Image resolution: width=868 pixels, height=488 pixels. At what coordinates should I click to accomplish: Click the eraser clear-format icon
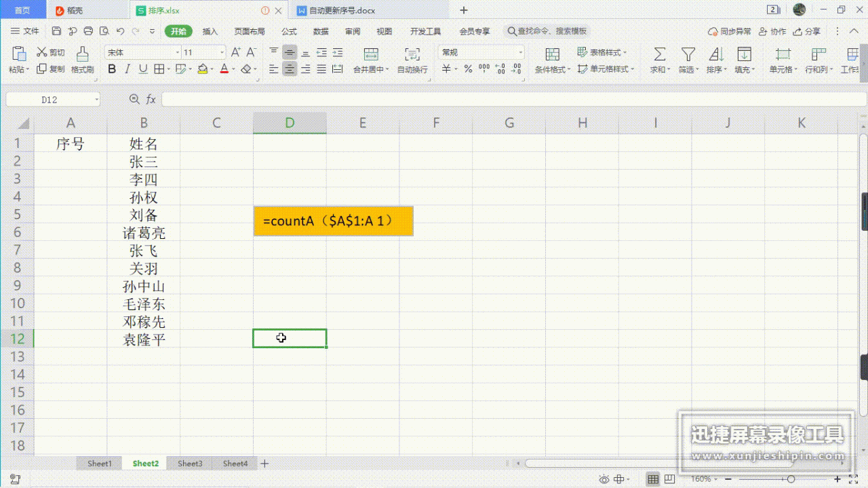tap(245, 69)
